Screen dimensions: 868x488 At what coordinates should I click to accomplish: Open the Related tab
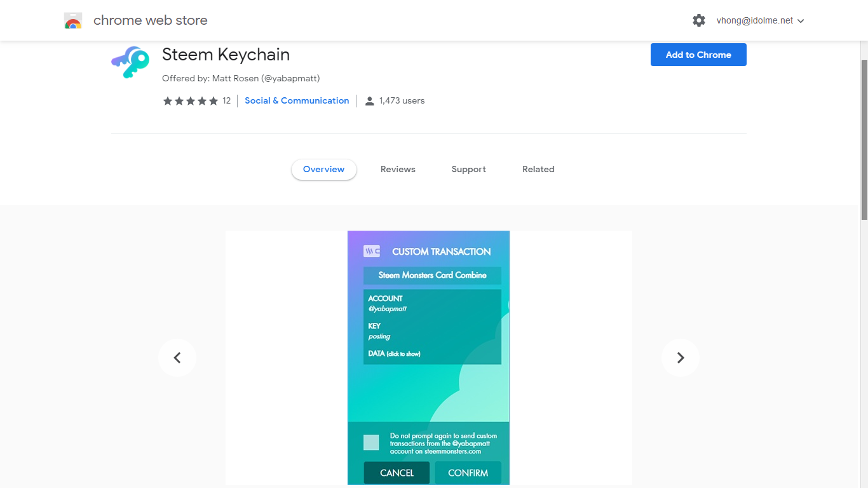coord(538,170)
